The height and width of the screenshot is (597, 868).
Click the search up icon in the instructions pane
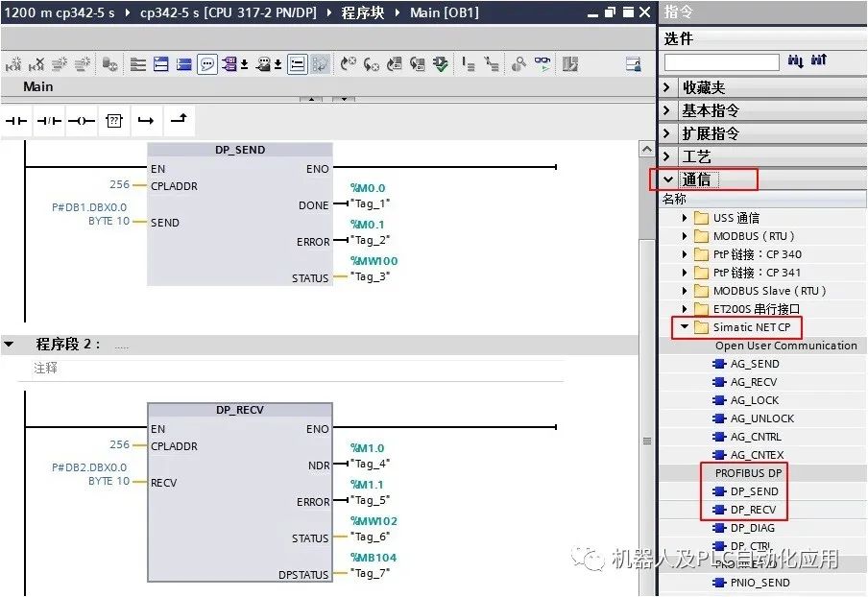[x=818, y=60]
